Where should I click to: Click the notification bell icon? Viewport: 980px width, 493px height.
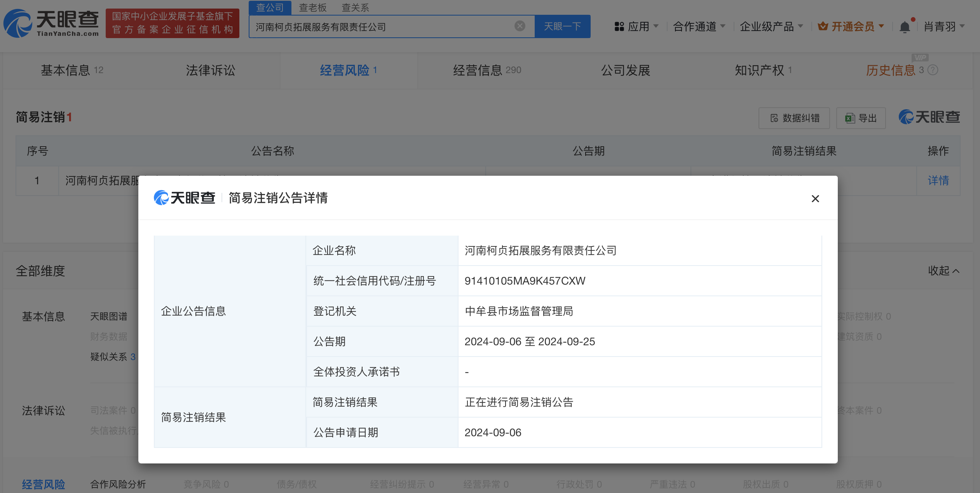tap(905, 27)
